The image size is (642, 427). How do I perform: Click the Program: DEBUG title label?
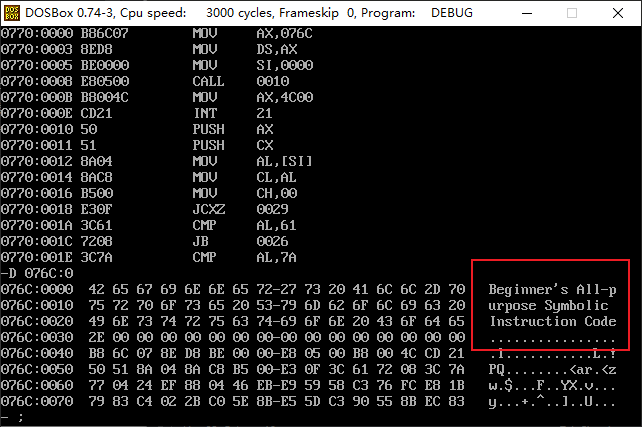point(417,13)
